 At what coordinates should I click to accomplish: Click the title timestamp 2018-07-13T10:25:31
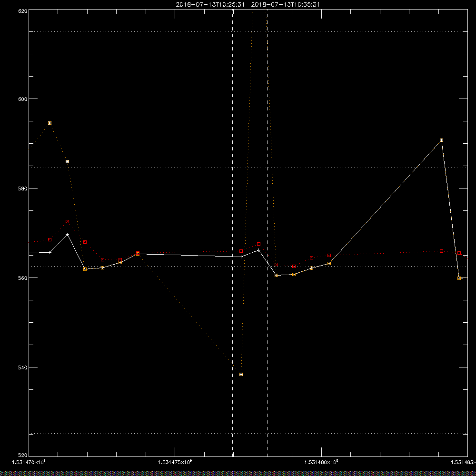[210, 5]
